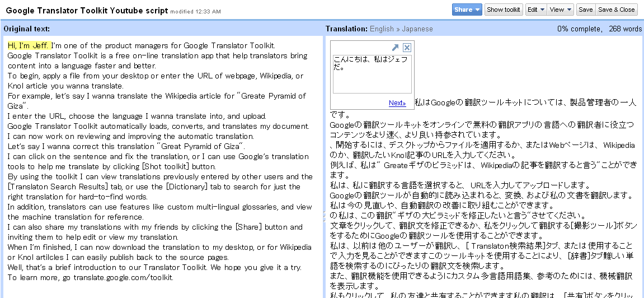Close the translation edit popup with X

407,47
